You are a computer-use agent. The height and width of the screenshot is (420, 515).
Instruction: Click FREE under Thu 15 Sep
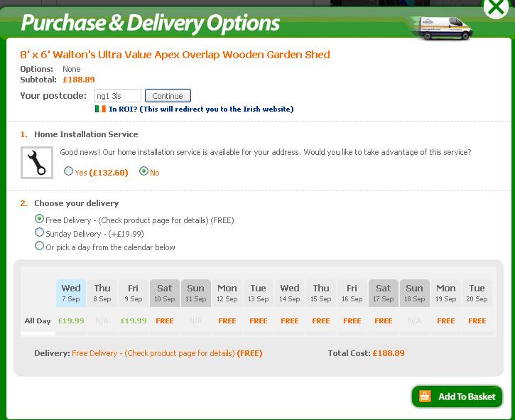coord(321,321)
